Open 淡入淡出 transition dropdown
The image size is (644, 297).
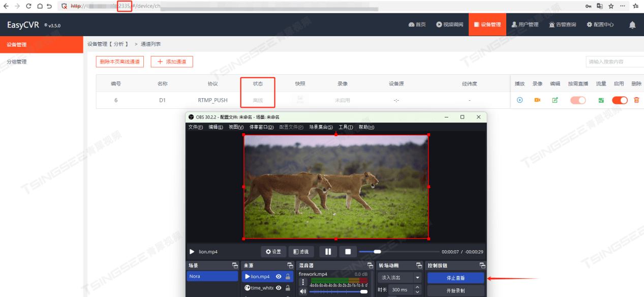400,277
